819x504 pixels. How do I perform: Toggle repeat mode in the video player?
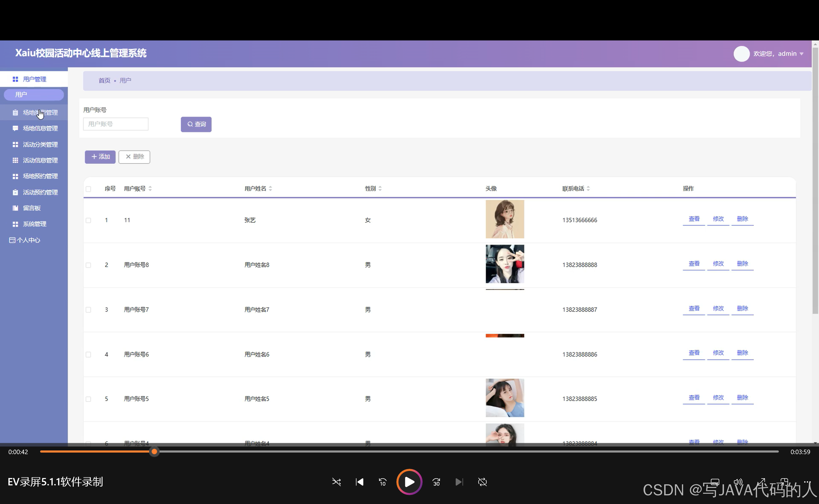point(482,482)
